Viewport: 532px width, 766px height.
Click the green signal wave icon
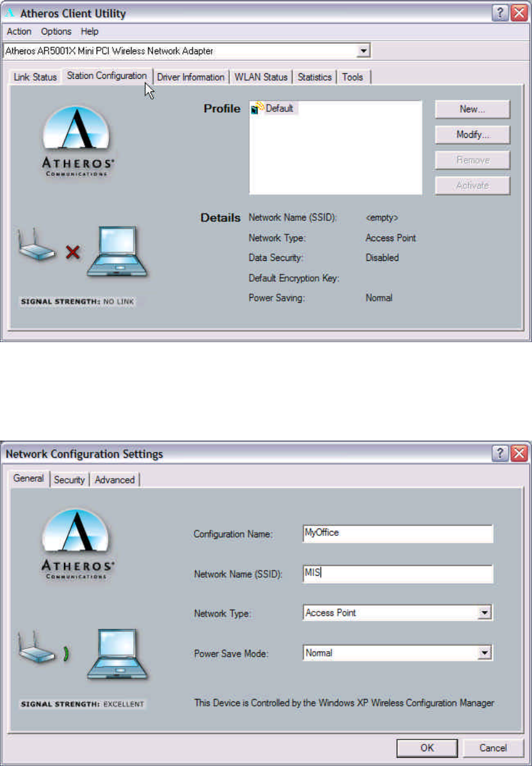coord(66,654)
